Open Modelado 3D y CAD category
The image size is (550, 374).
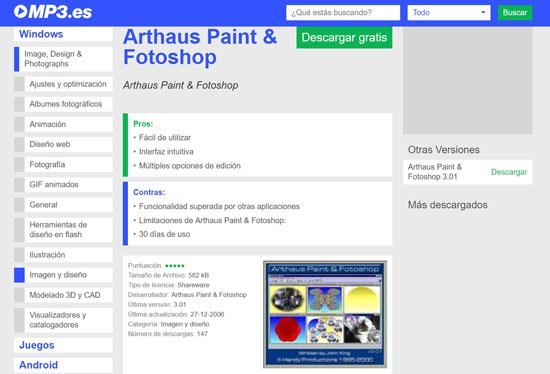point(63,295)
